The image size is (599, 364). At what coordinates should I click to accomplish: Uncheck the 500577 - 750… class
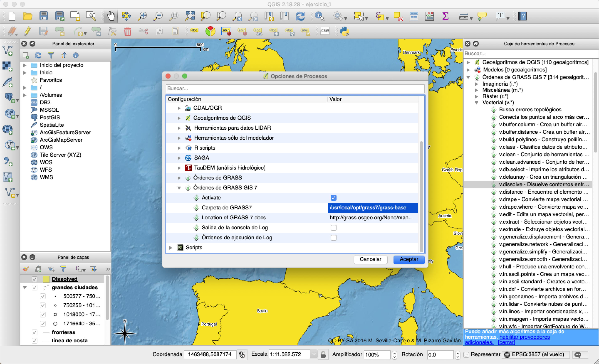point(43,296)
